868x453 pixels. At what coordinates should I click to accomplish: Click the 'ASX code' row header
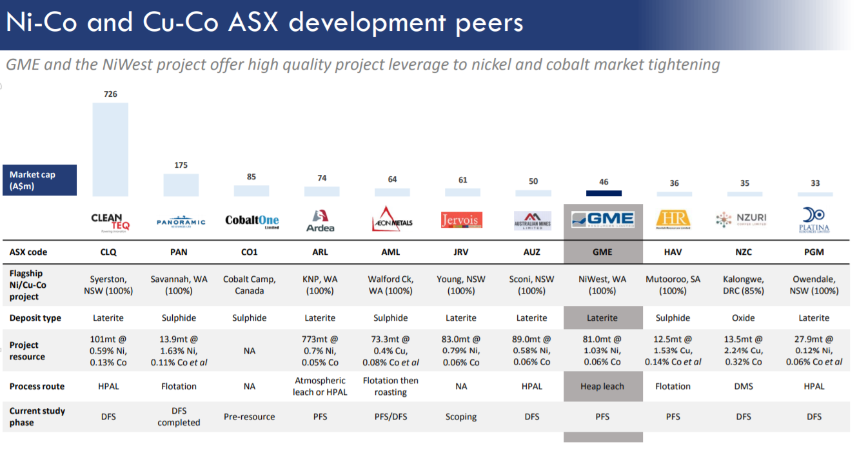tap(28, 252)
